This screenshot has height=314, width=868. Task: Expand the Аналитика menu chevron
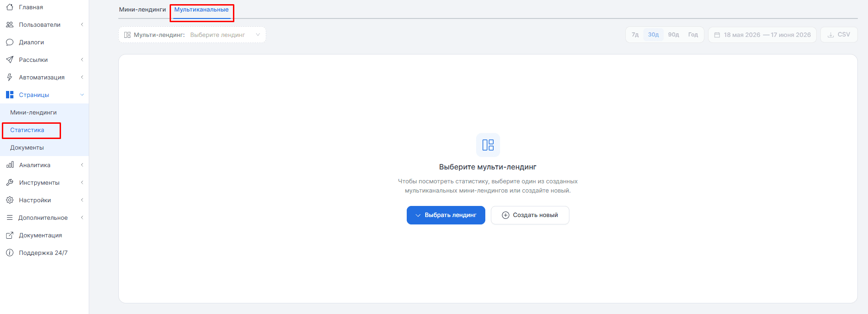[82, 165]
